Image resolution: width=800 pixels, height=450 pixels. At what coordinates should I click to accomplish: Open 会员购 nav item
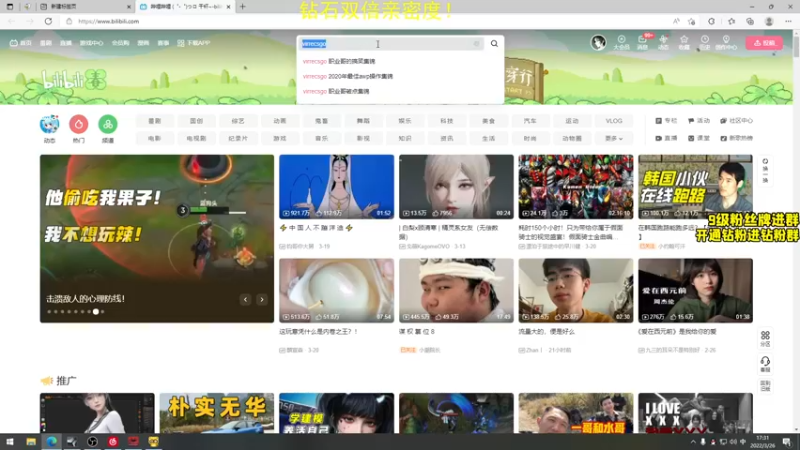point(120,43)
